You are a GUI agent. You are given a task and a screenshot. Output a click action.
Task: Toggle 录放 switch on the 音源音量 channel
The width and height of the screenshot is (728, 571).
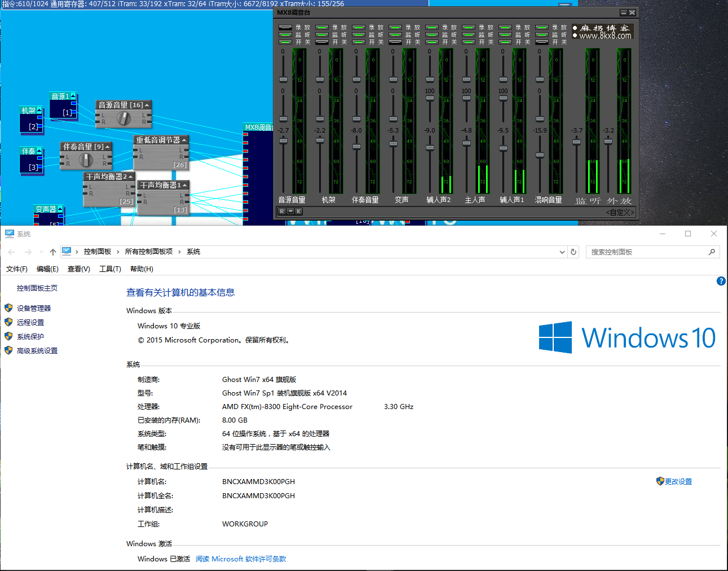pos(285,27)
